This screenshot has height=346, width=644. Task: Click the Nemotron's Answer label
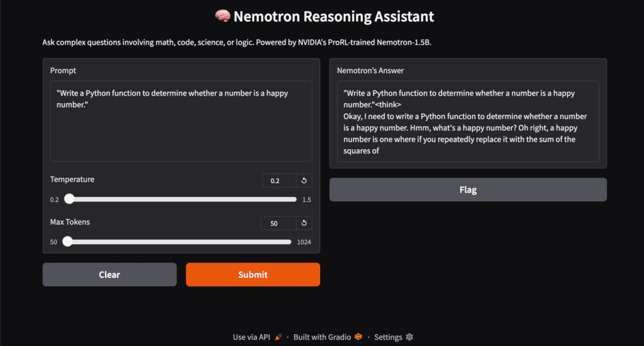click(x=370, y=70)
